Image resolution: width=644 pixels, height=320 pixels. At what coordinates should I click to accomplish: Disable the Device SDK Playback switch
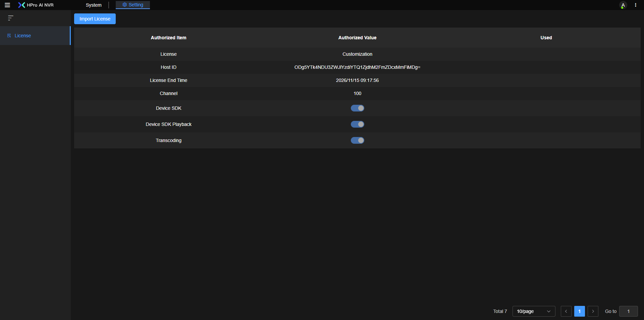[x=357, y=124]
